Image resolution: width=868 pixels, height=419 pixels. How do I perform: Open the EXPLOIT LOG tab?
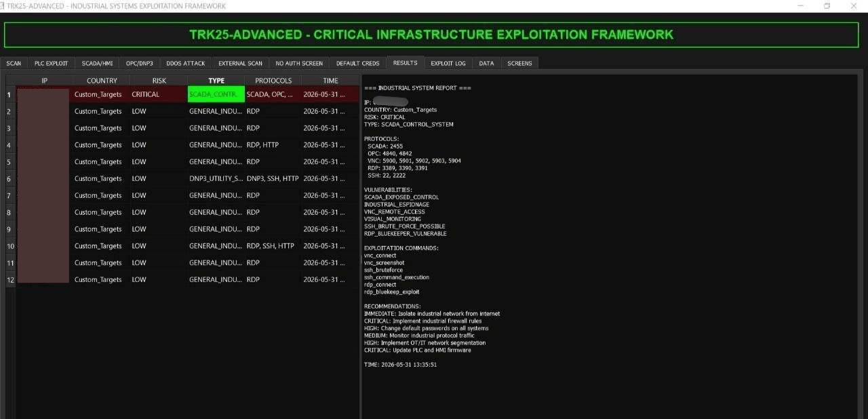(x=448, y=63)
